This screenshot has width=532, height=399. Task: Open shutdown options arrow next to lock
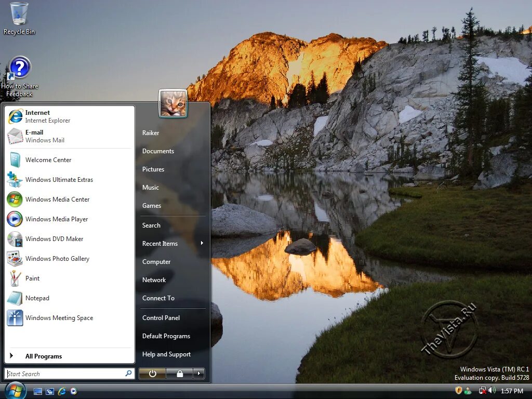[x=199, y=374]
